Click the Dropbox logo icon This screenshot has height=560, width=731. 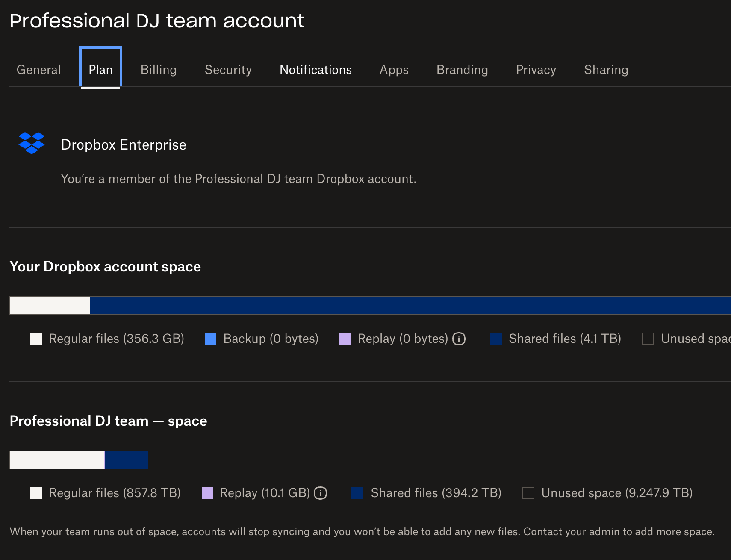(x=32, y=143)
